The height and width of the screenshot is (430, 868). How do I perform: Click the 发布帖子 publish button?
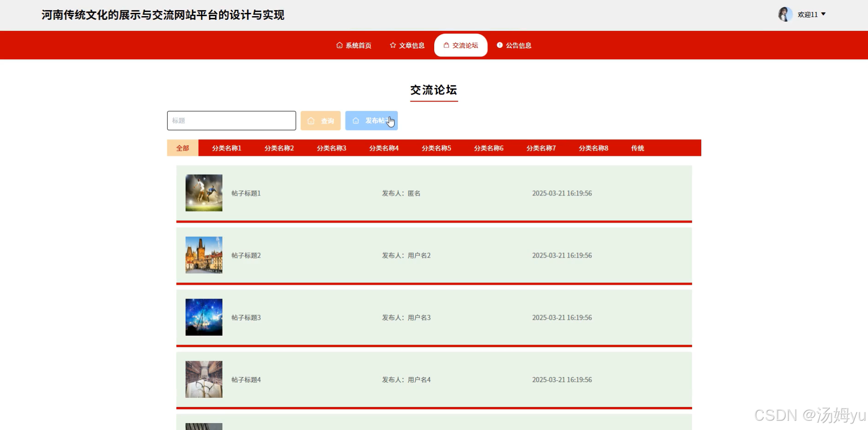371,120
